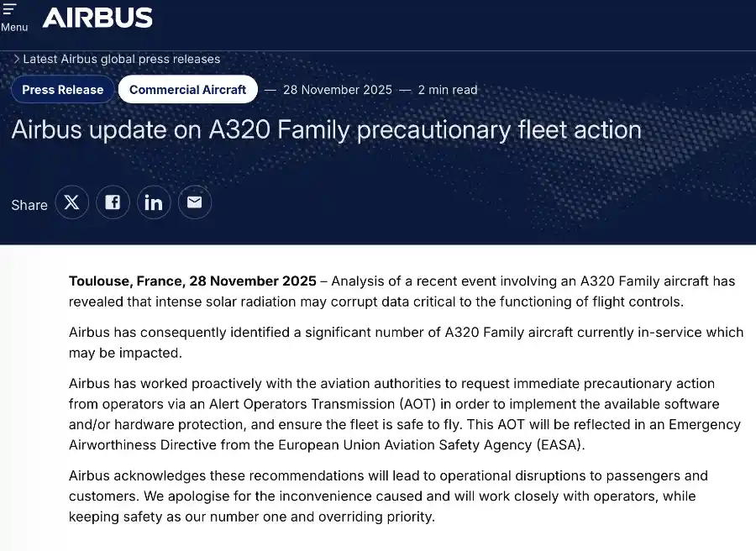Click the article headline about A320 fleet action

tap(326, 129)
